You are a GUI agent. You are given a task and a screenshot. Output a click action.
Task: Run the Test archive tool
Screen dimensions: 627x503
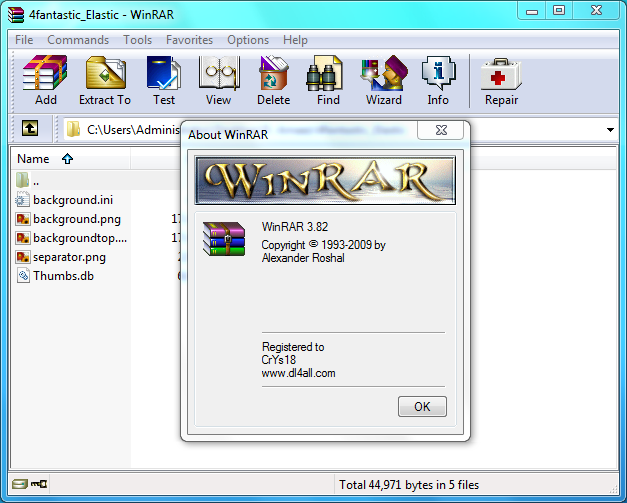pos(164,80)
